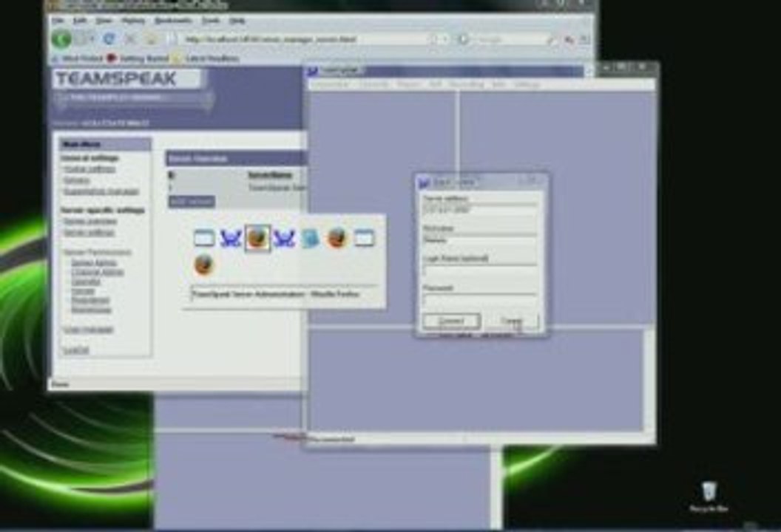Click the Password field in Quick Connect
781x532 pixels.
click(x=480, y=299)
